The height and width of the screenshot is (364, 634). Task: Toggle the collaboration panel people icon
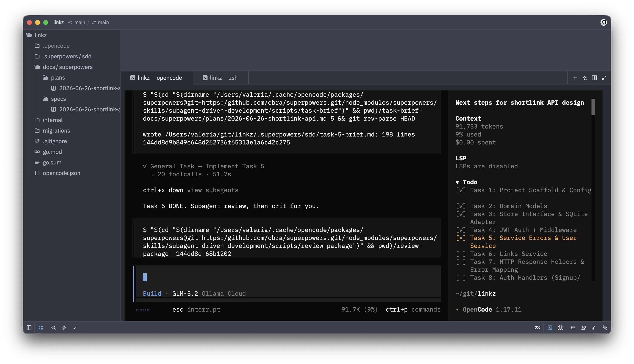coord(584,327)
